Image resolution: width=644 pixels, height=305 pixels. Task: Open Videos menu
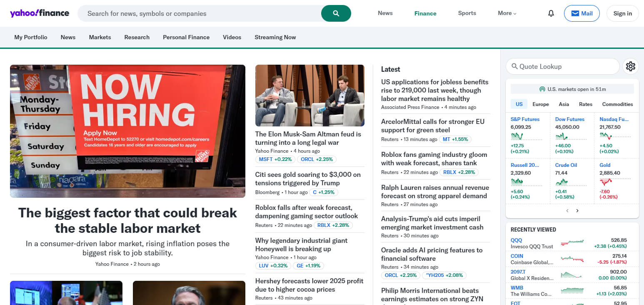[x=232, y=37]
